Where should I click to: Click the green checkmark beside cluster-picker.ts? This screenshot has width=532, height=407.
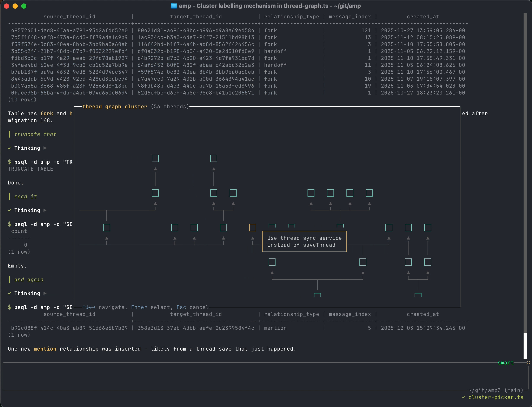(x=463, y=397)
